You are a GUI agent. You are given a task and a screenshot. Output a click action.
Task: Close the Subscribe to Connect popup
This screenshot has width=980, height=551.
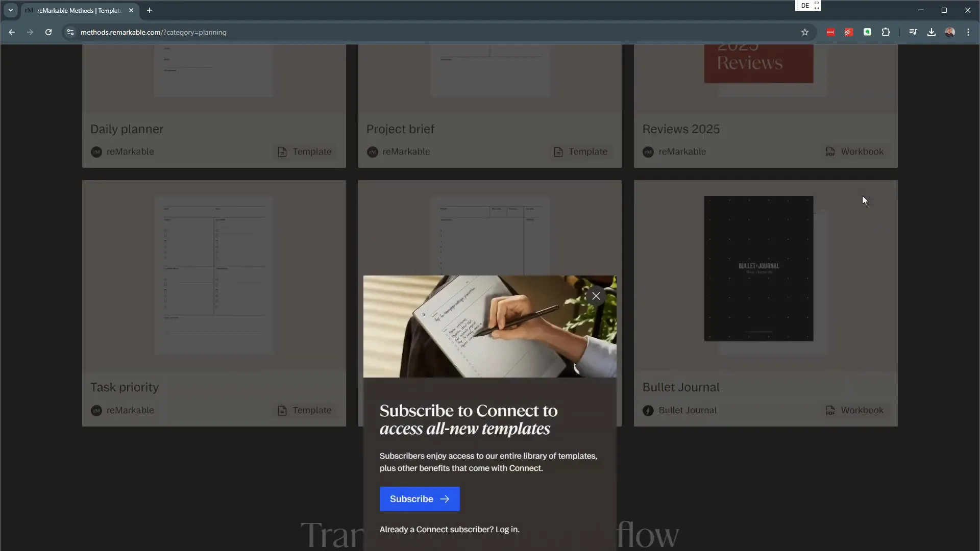596,296
